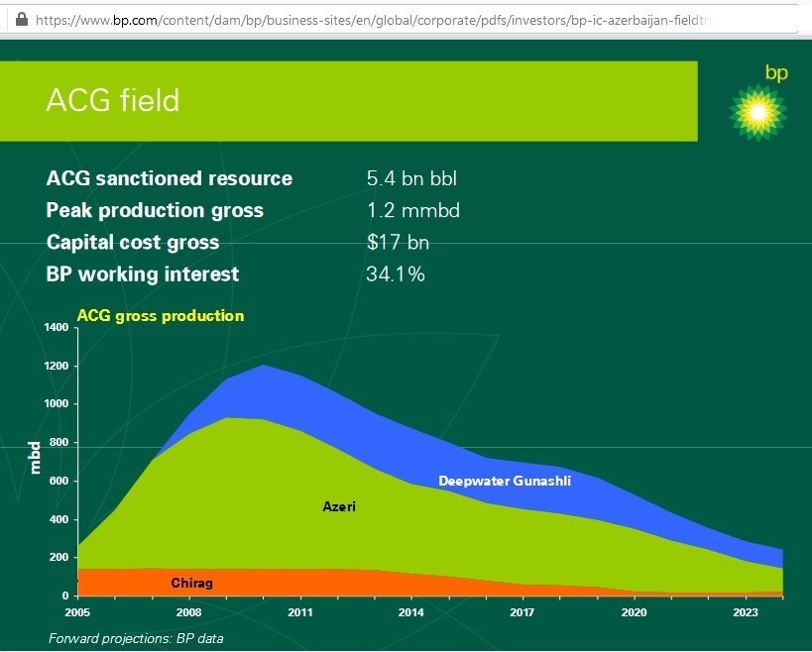Click the yellow 'bp' wordmark above the logo
812x652 pixels.
(x=776, y=73)
